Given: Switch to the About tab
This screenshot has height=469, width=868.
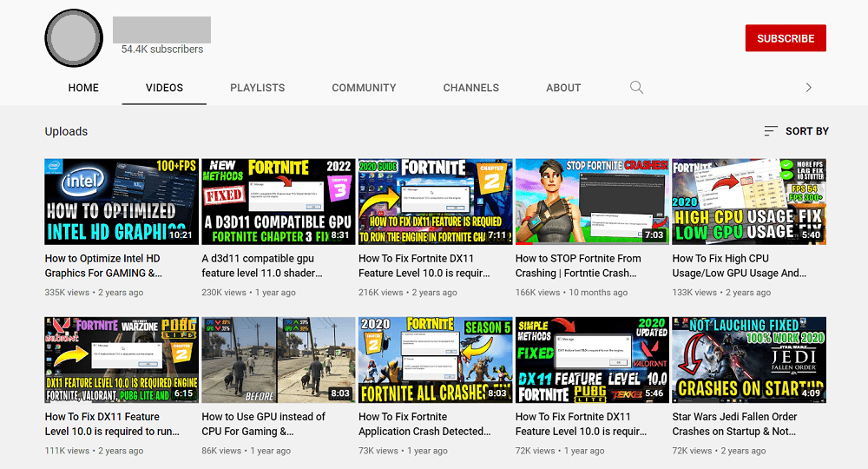Looking at the screenshot, I should tap(563, 88).
